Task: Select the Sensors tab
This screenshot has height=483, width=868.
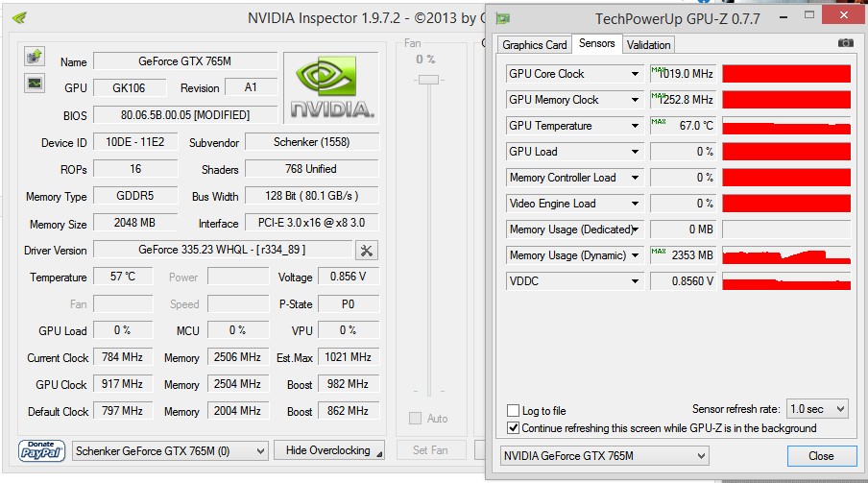Action: click(x=597, y=43)
